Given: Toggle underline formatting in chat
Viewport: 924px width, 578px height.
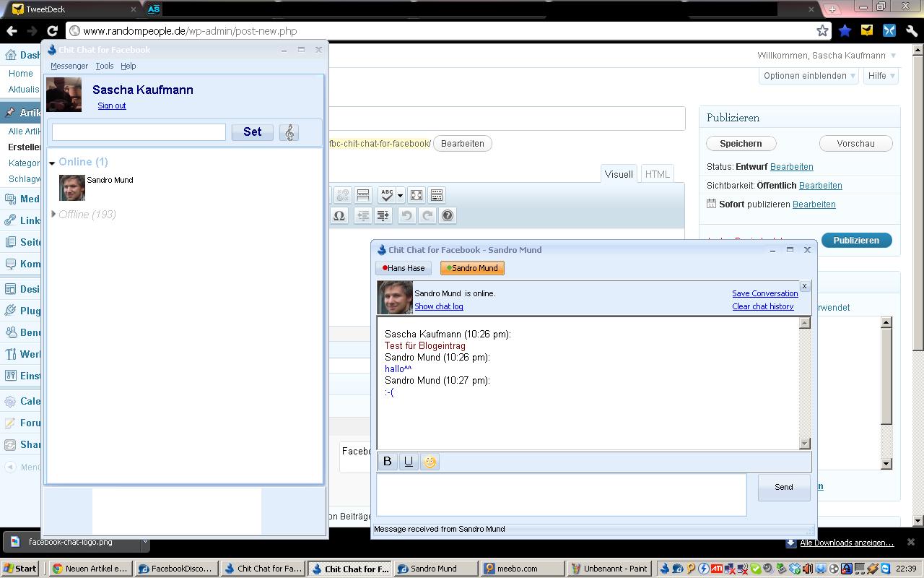Looking at the screenshot, I should (x=409, y=462).
